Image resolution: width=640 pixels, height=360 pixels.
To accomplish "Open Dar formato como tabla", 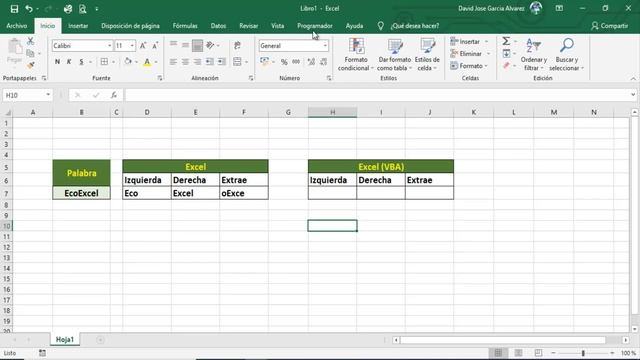I will pos(395,55).
